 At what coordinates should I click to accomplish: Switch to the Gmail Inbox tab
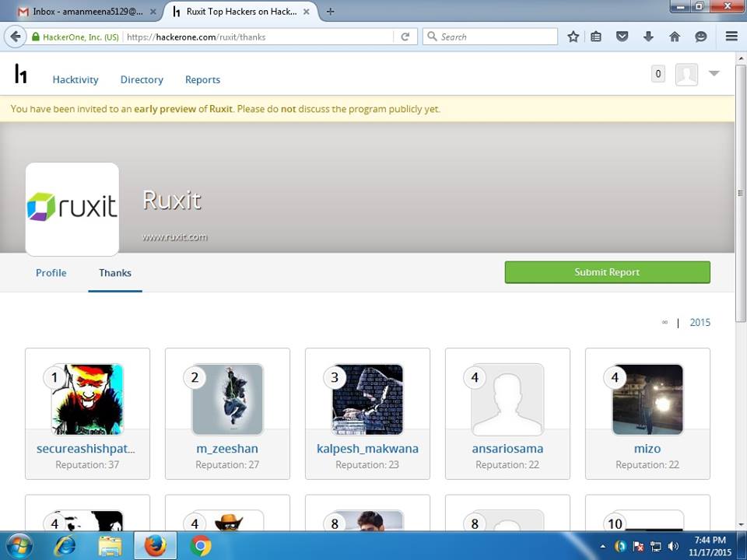[87, 12]
